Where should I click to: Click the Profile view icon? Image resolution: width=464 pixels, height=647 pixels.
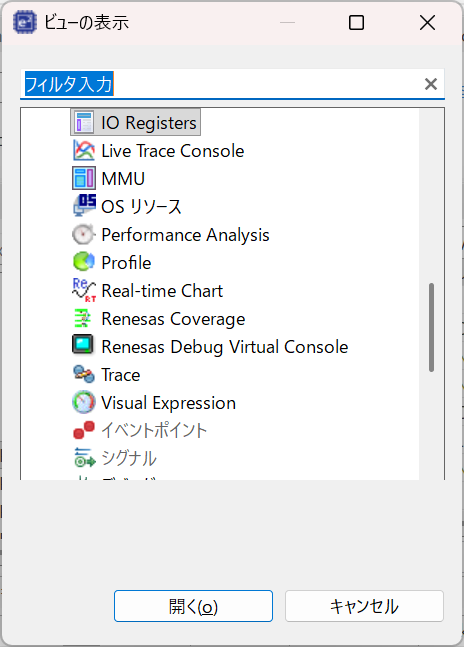pyautogui.click(x=84, y=262)
